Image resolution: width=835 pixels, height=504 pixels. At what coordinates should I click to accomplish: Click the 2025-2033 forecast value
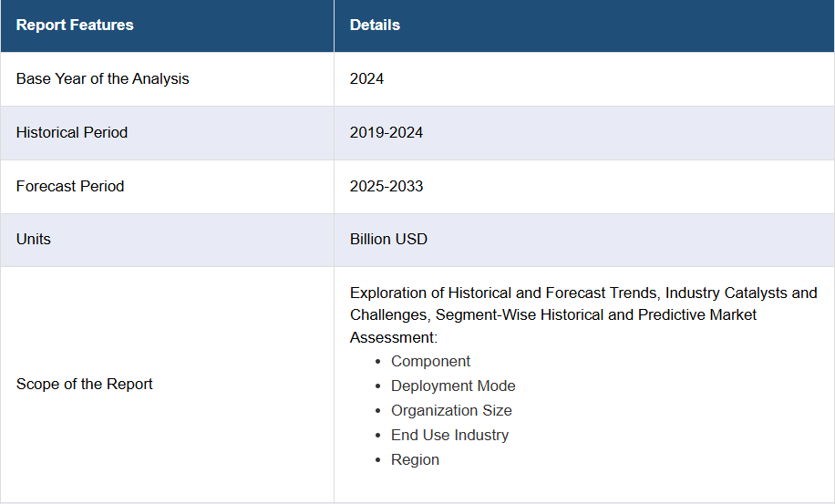(387, 186)
